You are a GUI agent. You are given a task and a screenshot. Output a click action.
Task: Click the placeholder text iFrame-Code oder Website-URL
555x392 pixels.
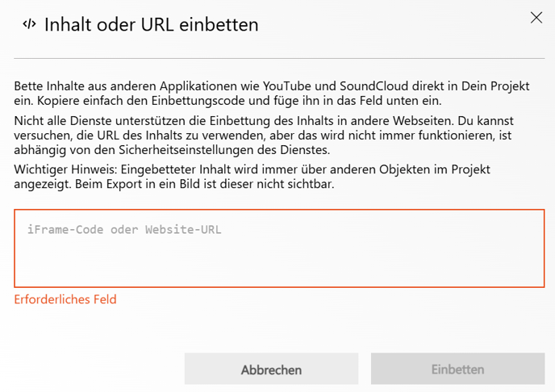[124, 230]
